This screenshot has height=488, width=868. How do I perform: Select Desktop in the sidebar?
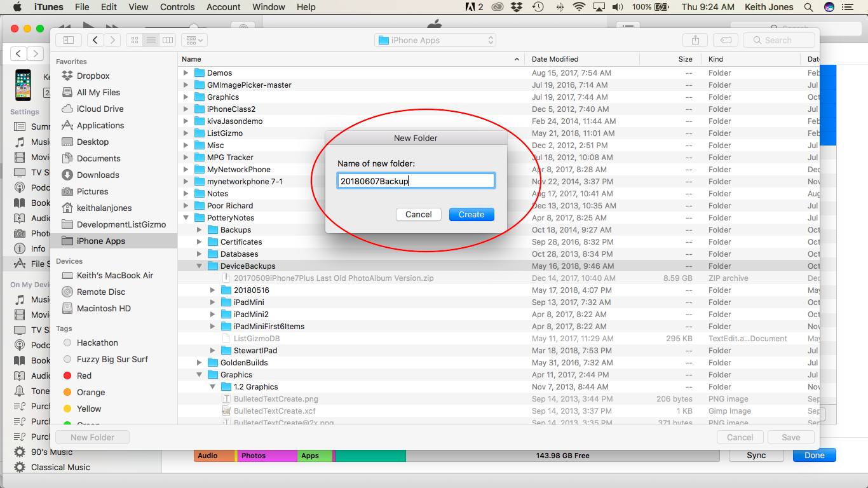[x=93, y=142]
